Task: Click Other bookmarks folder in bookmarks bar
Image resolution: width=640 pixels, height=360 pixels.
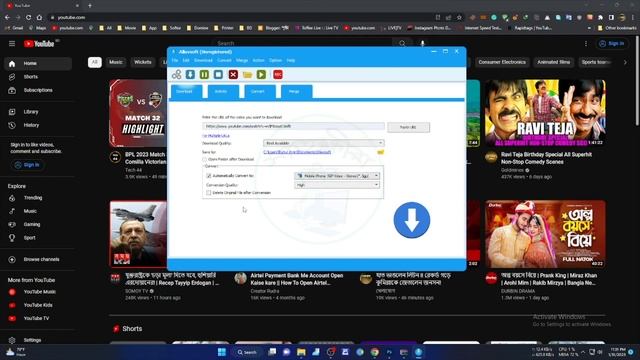Action: tap(617, 28)
